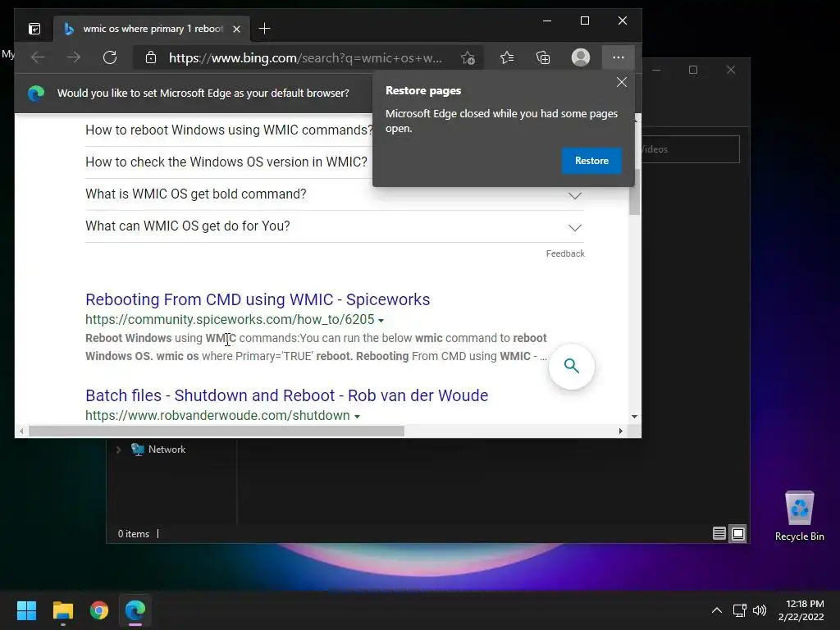Click the vertical scrollbar thumb in Edge
This screenshot has height=630, width=840.
[x=634, y=192]
